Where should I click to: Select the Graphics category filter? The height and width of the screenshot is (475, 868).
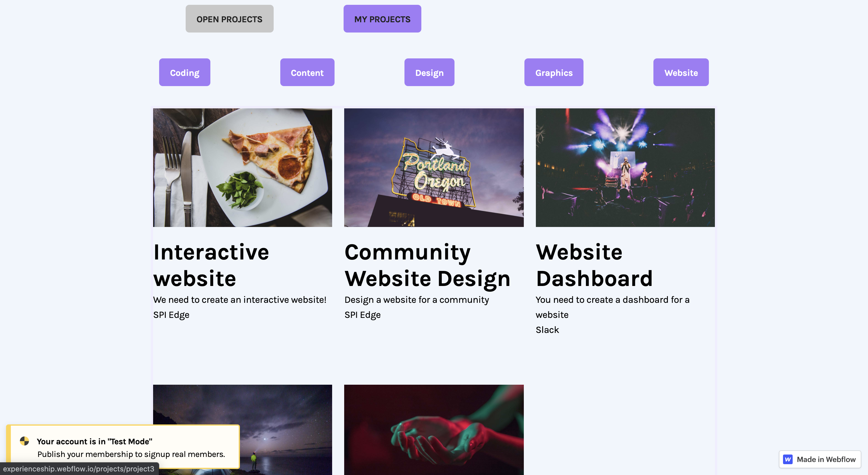pyautogui.click(x=553, y=72)
